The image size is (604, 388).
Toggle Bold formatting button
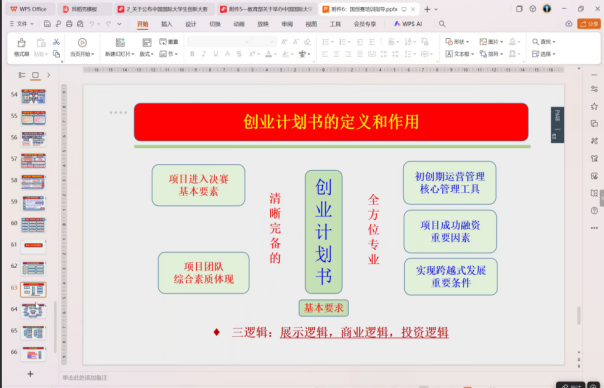(192, 54)
